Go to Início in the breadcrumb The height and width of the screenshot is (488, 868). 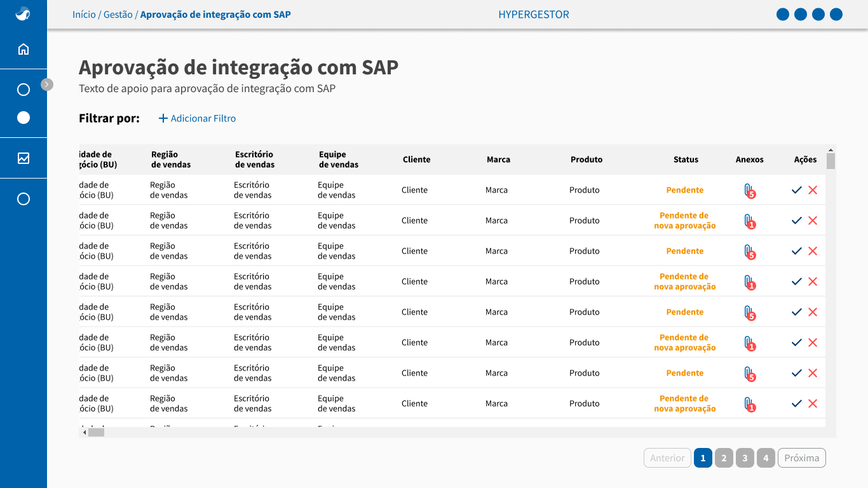(84, 14)
